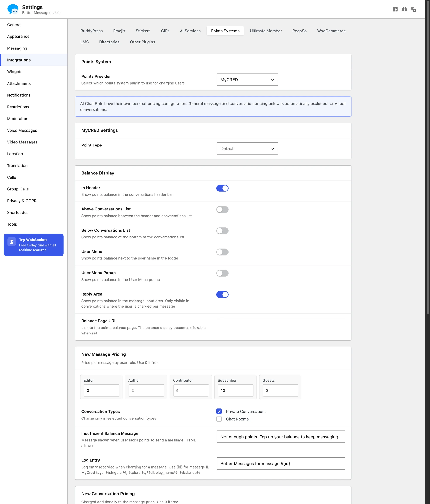
Task: Open Calls settings in sidebar
Action: click(34, 177)
